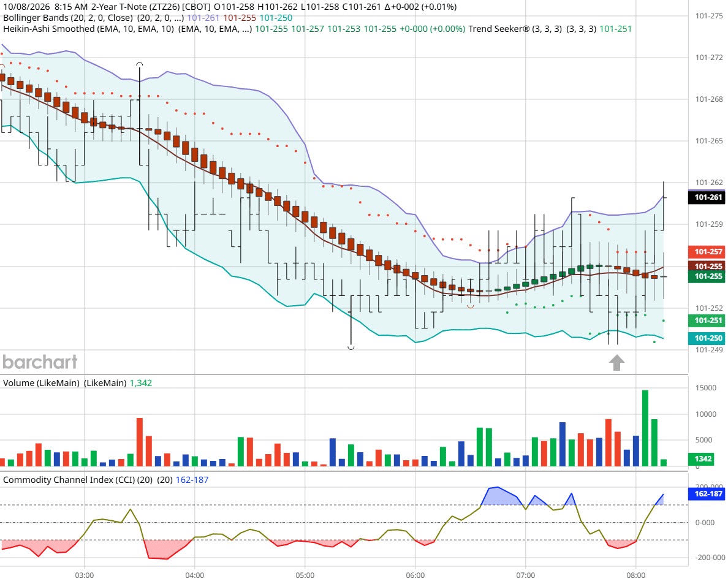
Task: Click the tall red volume bar near 03:30
Action: tap(139, 442)
